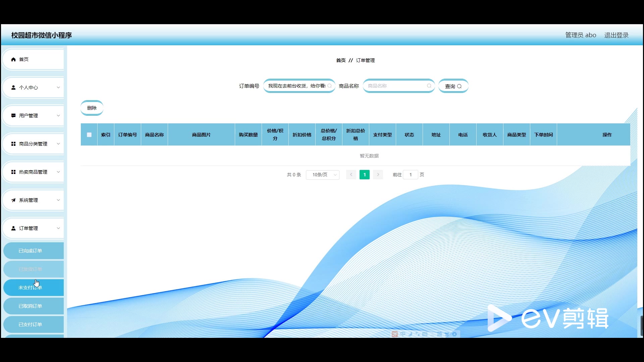The width and height of the screenshot is (644, 362).
Task: Click the grid icon beside 热卖商品管理
Action: click(13, 172)
